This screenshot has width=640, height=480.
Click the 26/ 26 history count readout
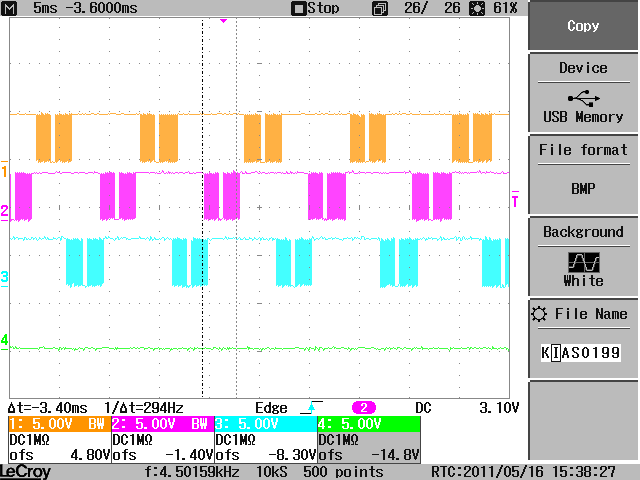(x=432, y=8)
